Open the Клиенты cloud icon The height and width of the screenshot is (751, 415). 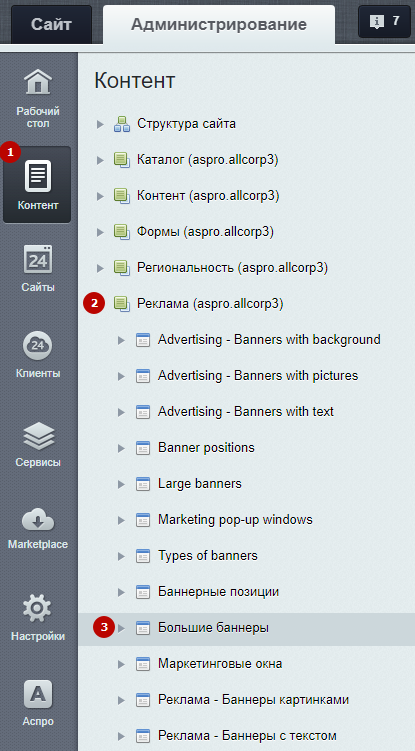point(37,345)
